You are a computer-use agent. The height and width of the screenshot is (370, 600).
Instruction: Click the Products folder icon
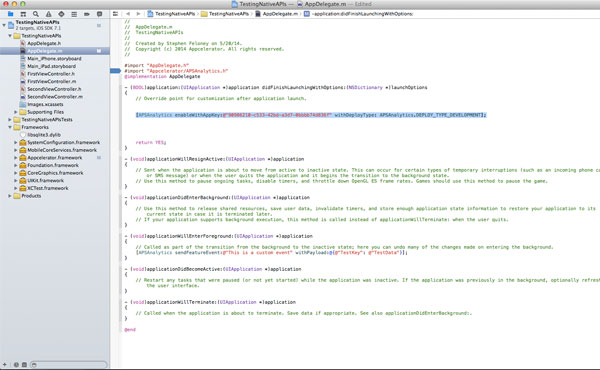pyautogui.click(x=16, y=196)
